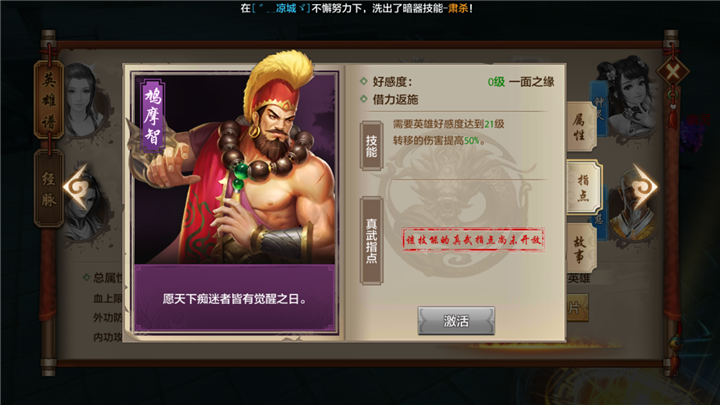Select the 指点 side tab
The width and height of the screenshot is (720, 405).
583,187
